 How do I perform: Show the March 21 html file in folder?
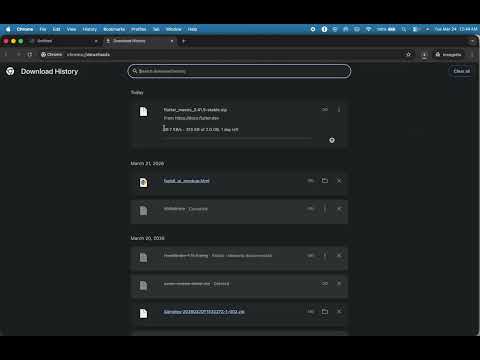pyautogui.click(x=325, y=181)
